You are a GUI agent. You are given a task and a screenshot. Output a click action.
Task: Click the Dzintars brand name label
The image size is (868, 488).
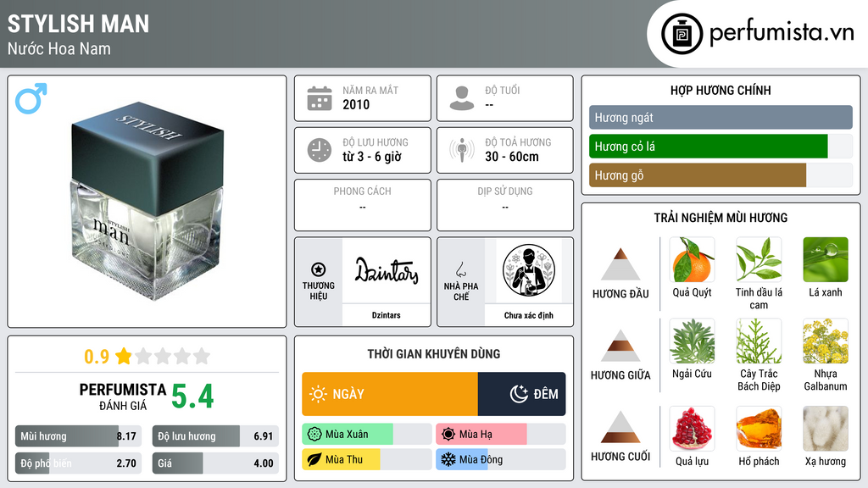(386, 315)
